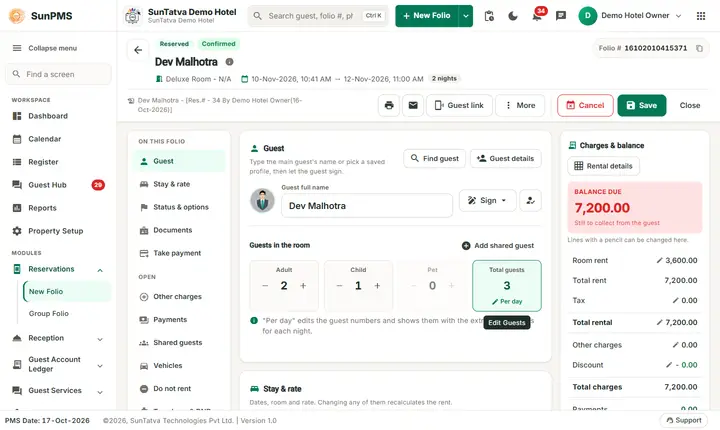The height and width of the screenshot is (430, 720).
Task: Focus the Find a screen field
Action: 58,74
